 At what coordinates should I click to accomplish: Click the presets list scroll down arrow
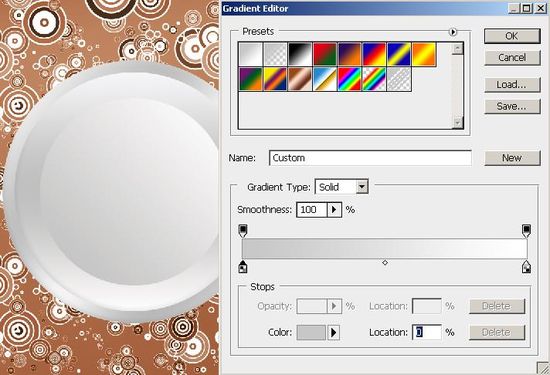pyautogui.click(x=458, y=123)
